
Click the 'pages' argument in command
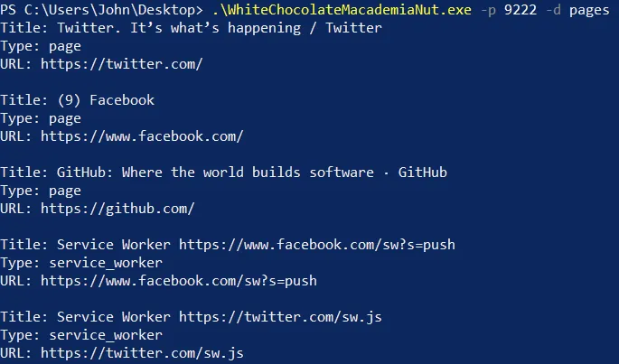[x=589, y=10]
